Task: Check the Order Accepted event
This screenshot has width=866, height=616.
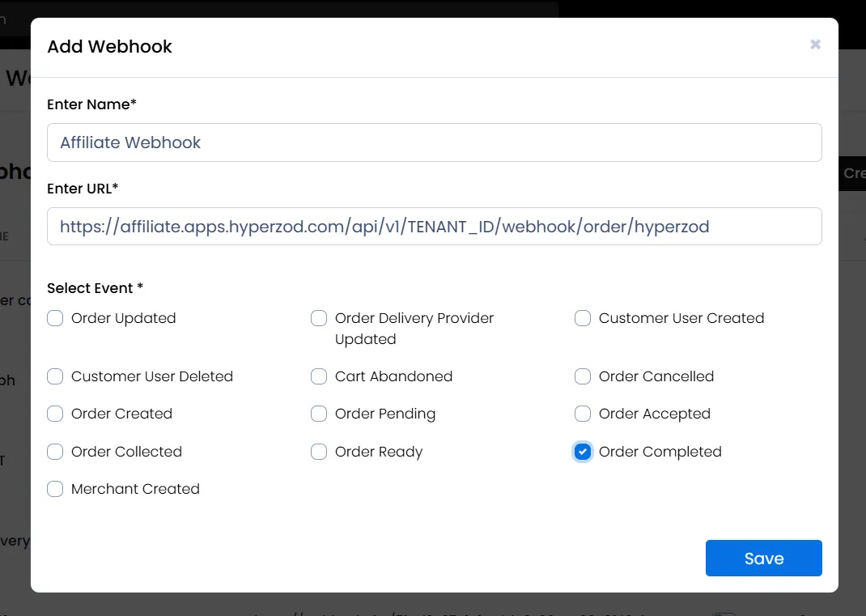Action: click(x=583, y=414)
